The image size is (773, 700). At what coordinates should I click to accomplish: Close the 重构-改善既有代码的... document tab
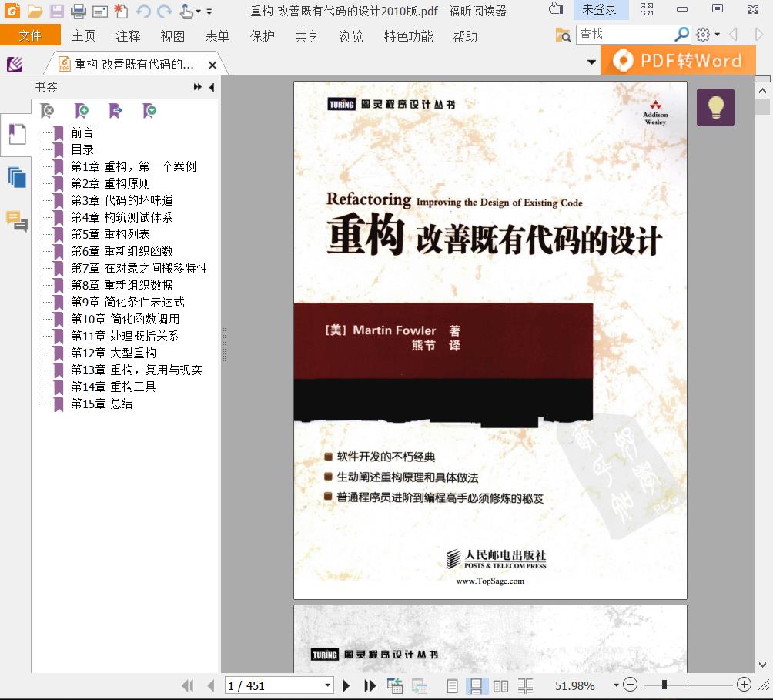point(212,65)
